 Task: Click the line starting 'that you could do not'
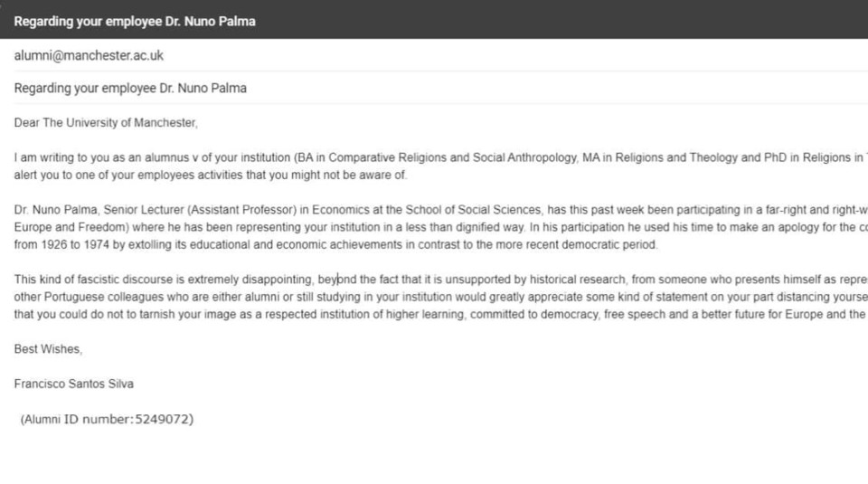[440, 315]
